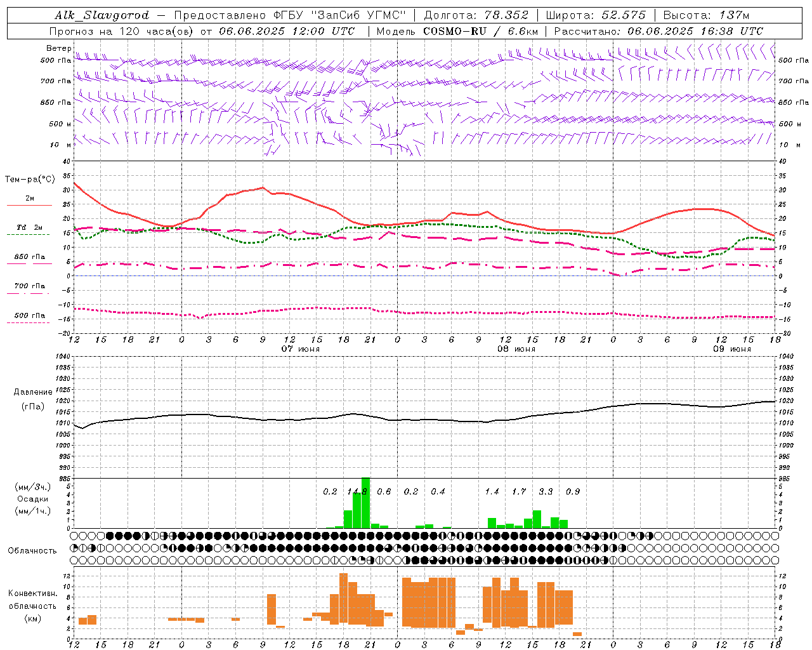This screenshot has height=650, width=812.
Task: Click the 0.6 precipitation total value
Action: 384,491
